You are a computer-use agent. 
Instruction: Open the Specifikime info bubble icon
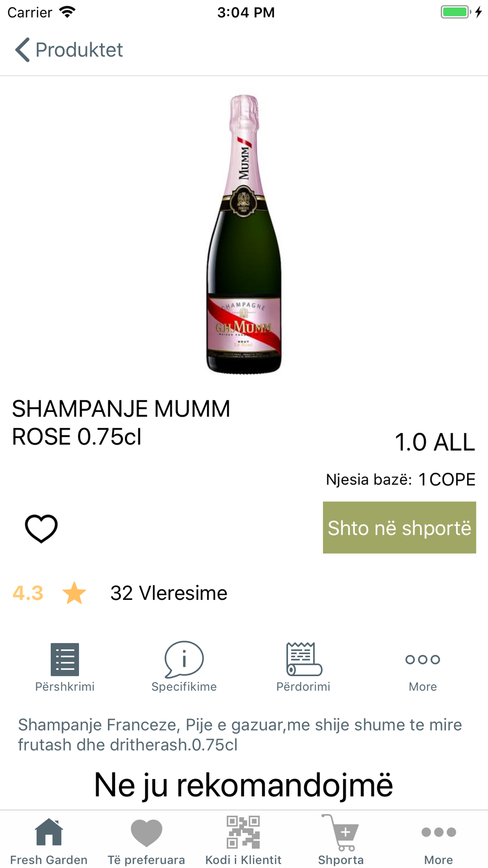click(x=184, y=660)
